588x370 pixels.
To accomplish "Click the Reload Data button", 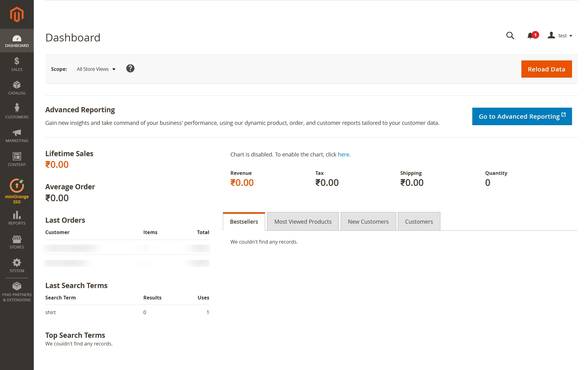I will click(546, 69).
